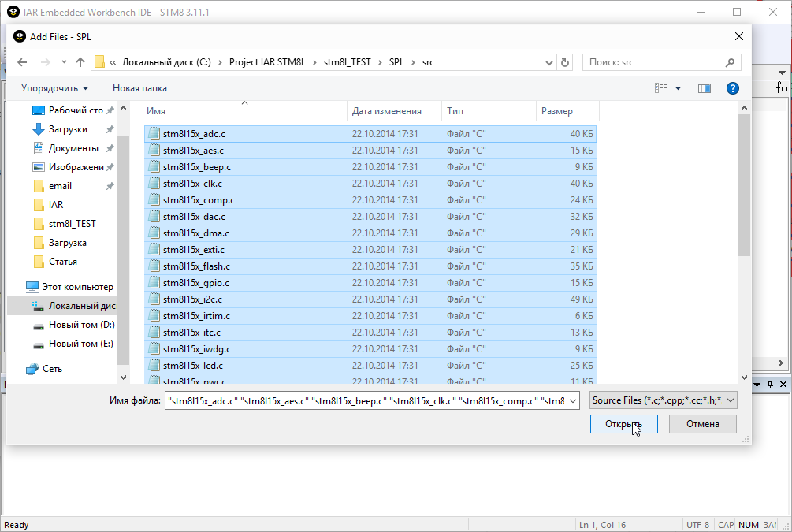Click stm8l_TEST breadcrumb segment

click(347, 62)
